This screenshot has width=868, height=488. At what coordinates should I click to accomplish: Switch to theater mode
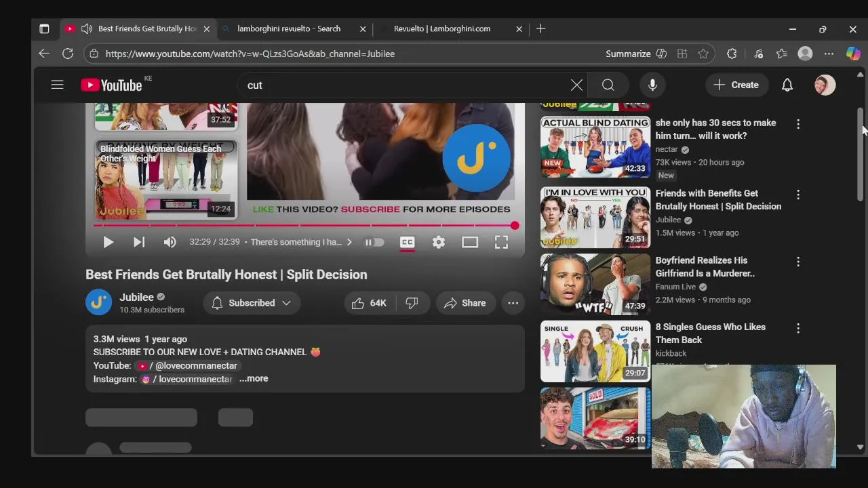point(470,242)
